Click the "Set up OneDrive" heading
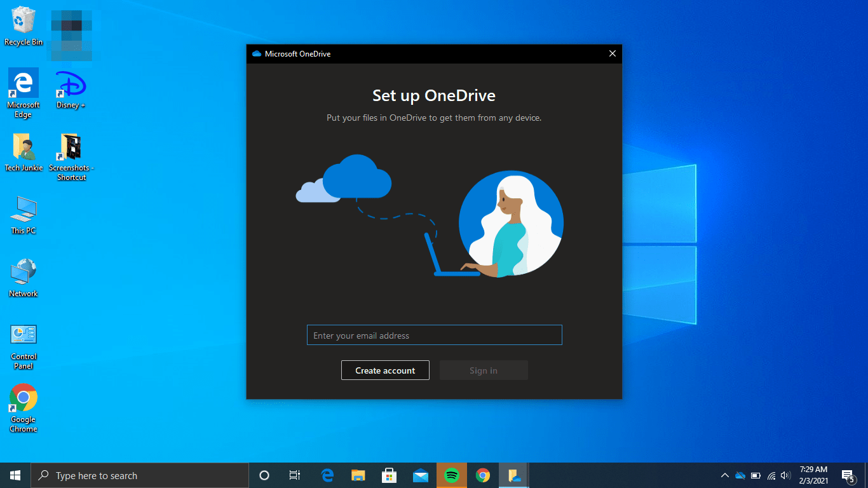The width and height of the screenshot is (868, 488). pyautogui.click(x=434, y=96)
